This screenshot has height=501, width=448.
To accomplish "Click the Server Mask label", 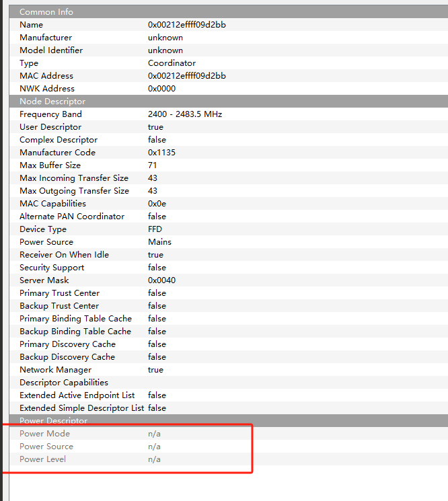I will pos(44,280).
